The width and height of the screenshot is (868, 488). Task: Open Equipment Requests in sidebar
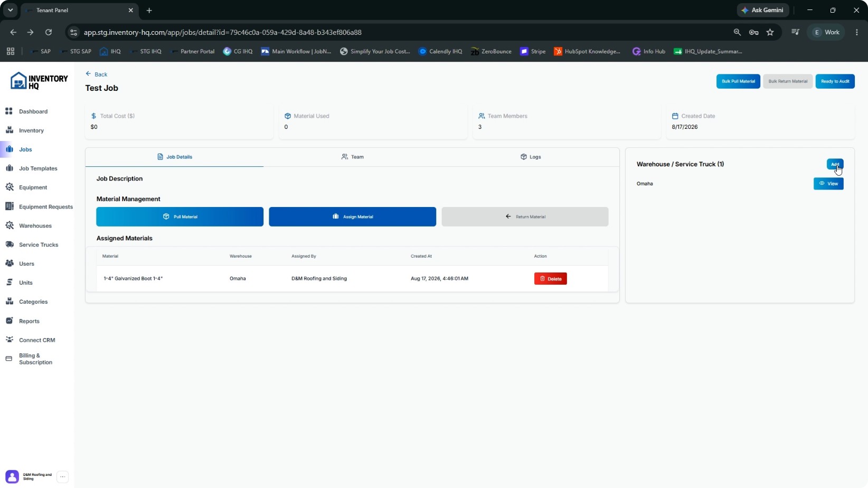click(x=46, y=207)
